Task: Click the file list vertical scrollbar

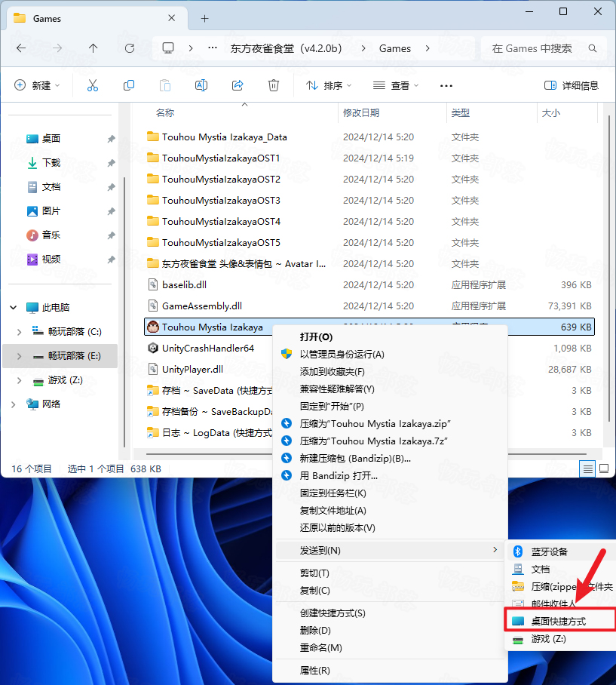Action: [x=609, y=269]
